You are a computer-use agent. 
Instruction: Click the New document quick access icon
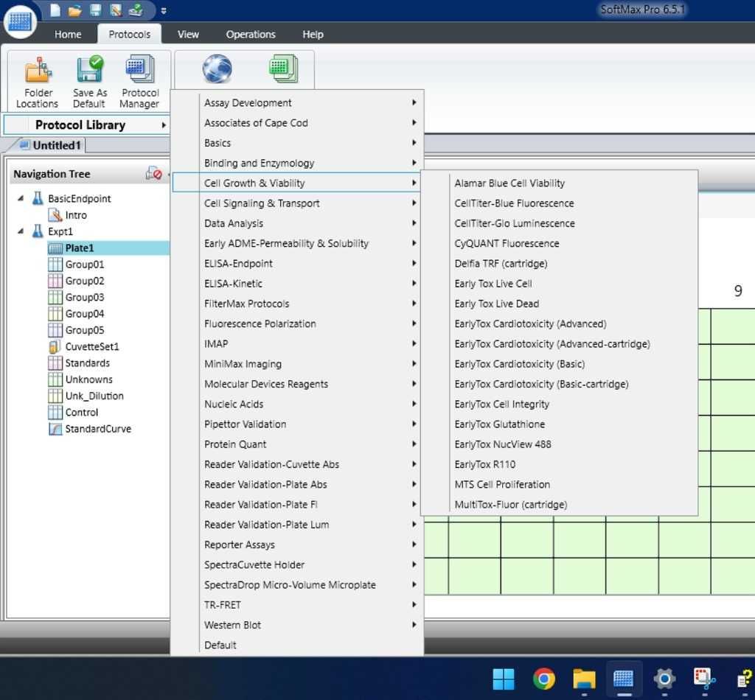click(x=55, y=10)
